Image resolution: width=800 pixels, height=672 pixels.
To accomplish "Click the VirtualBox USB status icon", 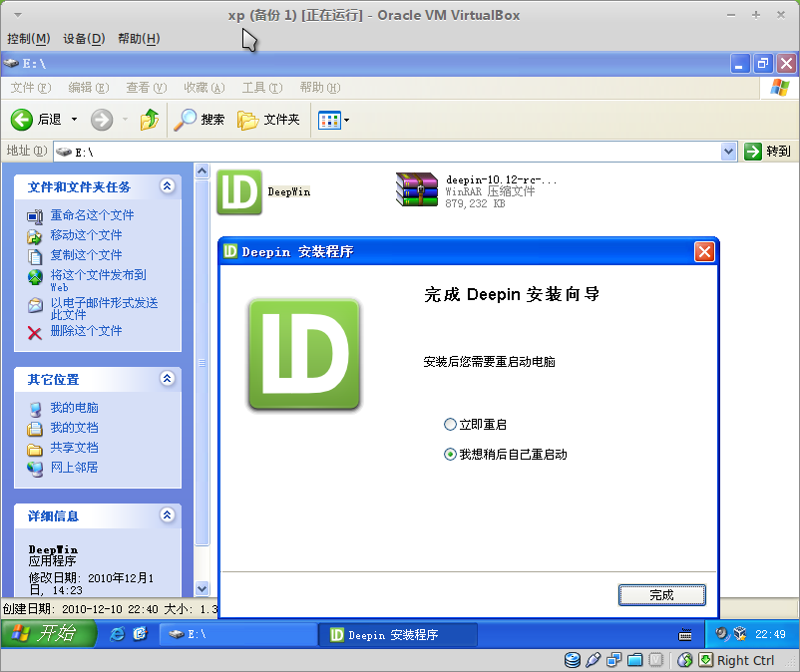I will pyautogui.click(x=594, y=660).
